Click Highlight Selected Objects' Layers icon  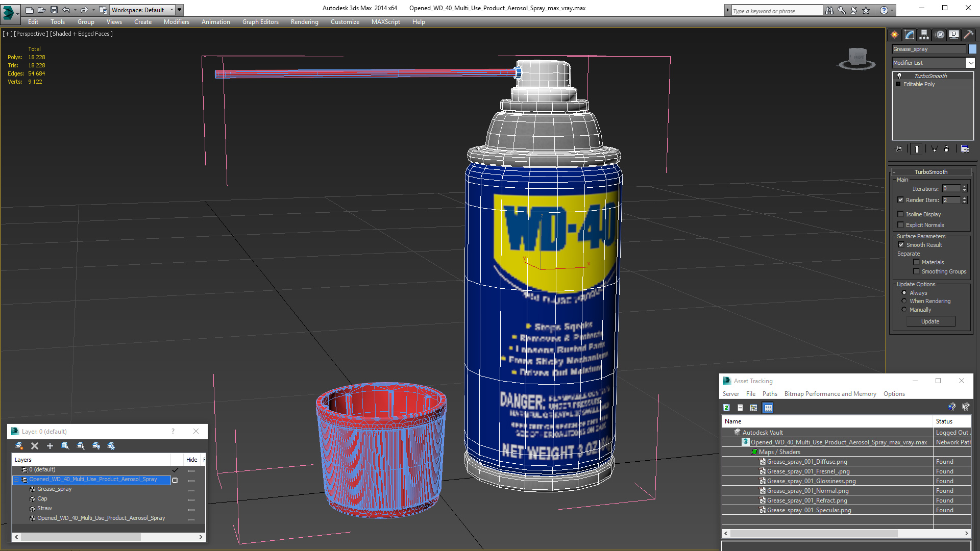[81, 446]
